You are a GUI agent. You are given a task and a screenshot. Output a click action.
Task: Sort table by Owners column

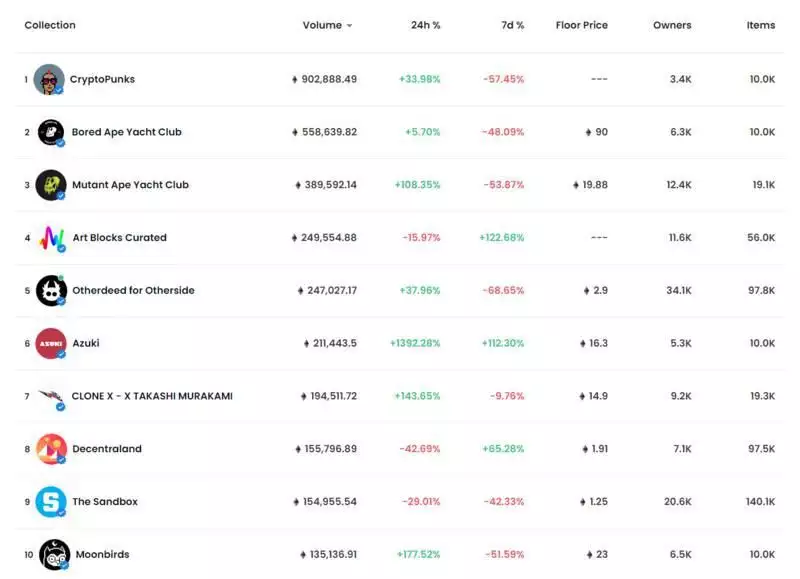pyautogui.click(x=672, y=25)
